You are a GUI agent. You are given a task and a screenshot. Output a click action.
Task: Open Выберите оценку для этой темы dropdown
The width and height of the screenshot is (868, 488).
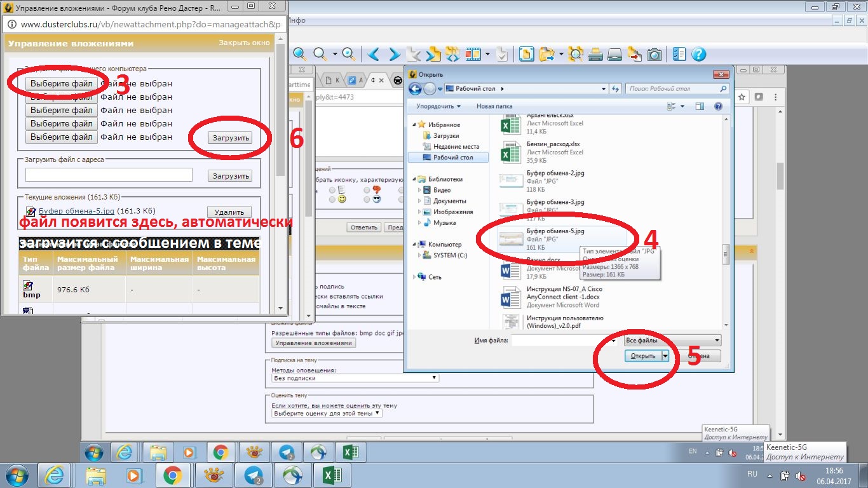click(x=327, y=413)
